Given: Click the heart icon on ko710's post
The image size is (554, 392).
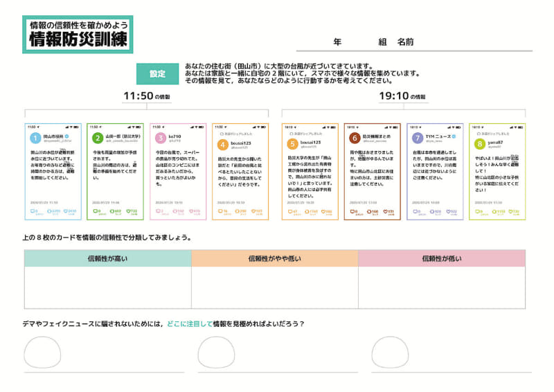Looking at the screenshot, I should coord(191,211).
